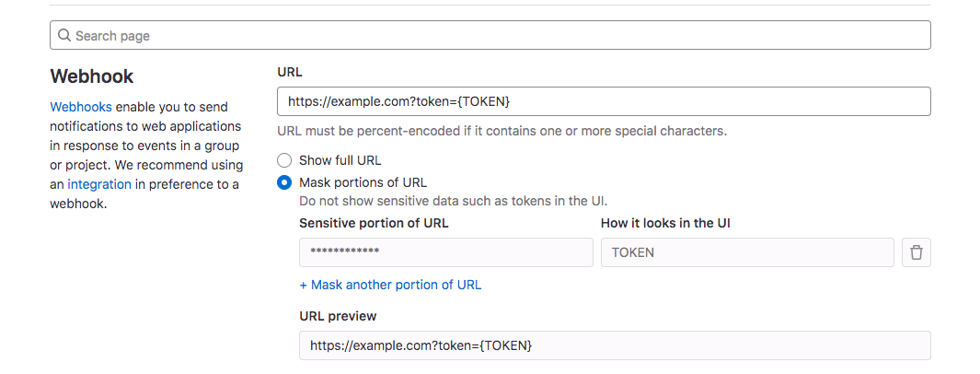980x374 pixels.
Task: Select the Mask portions of URL option
Action: (x=284, y=182)
